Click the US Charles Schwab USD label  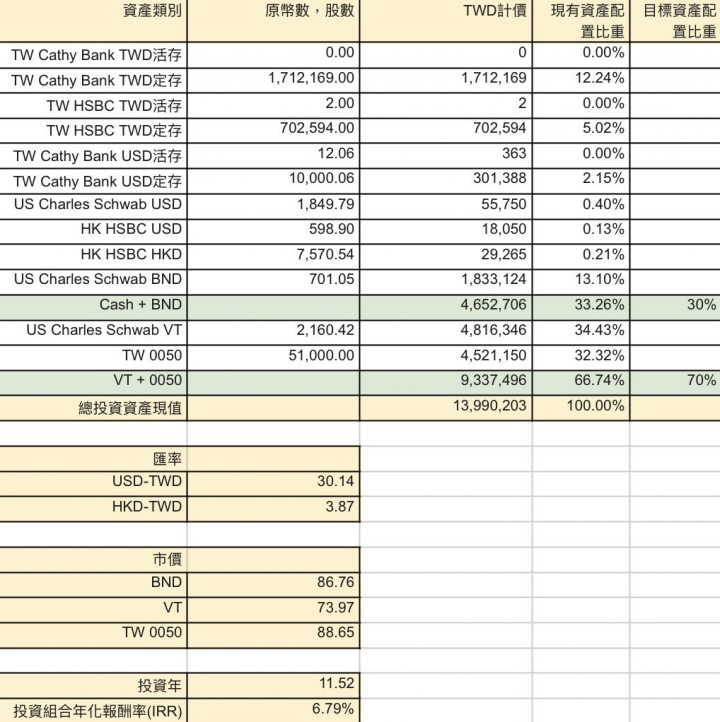pyautogui.click(x=98, y=204)
